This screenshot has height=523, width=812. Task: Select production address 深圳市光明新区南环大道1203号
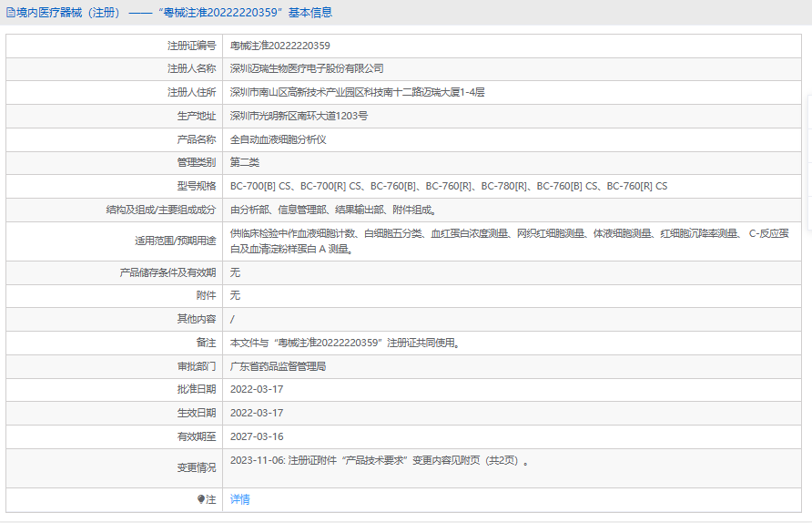(299, 116)
